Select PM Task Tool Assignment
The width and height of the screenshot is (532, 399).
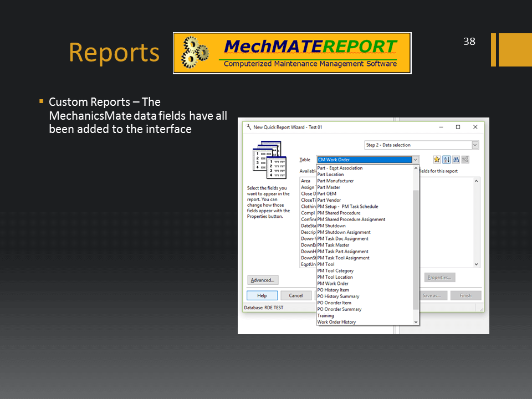[x=365, y=258]
